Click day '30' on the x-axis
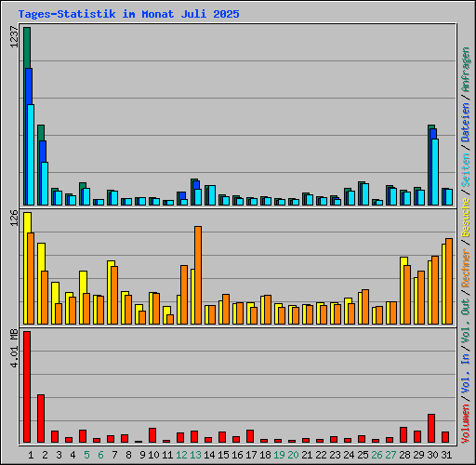 click(432, 455)
